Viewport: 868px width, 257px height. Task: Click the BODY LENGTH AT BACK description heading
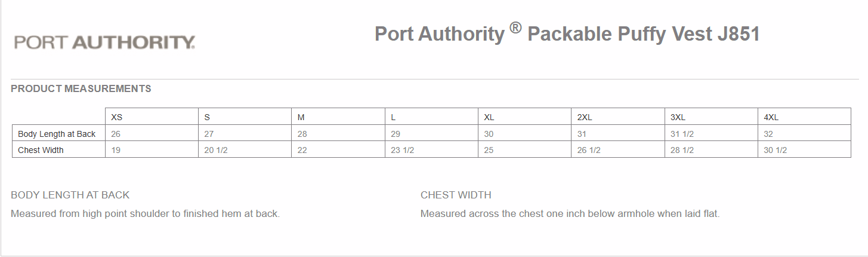click(70, 195)
